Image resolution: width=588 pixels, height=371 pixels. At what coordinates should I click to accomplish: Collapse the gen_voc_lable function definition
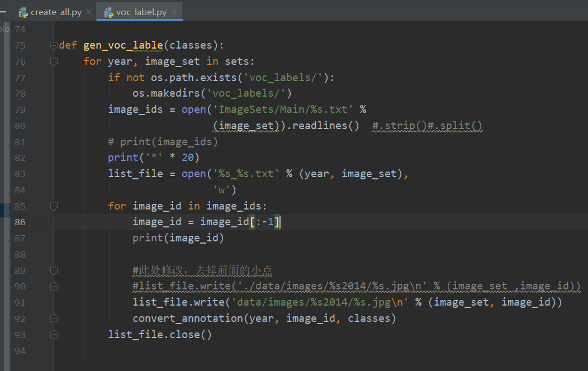coord(54,45)
